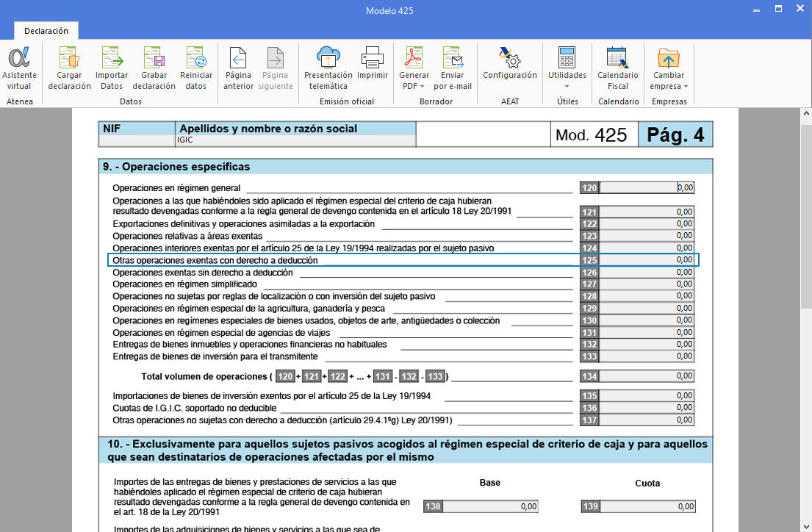This screenshot has width=812, height=532.
Task: Click Grabar declaración icon
Action: [154, 68]
